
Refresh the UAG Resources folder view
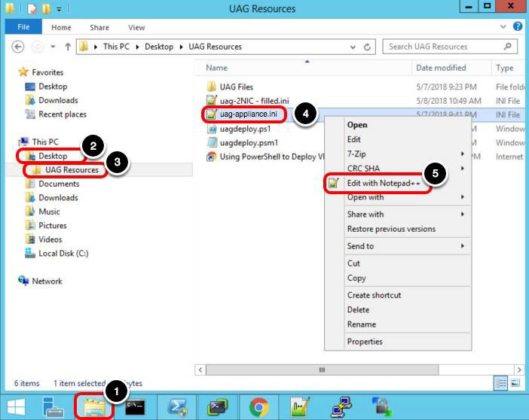point(368,47)
